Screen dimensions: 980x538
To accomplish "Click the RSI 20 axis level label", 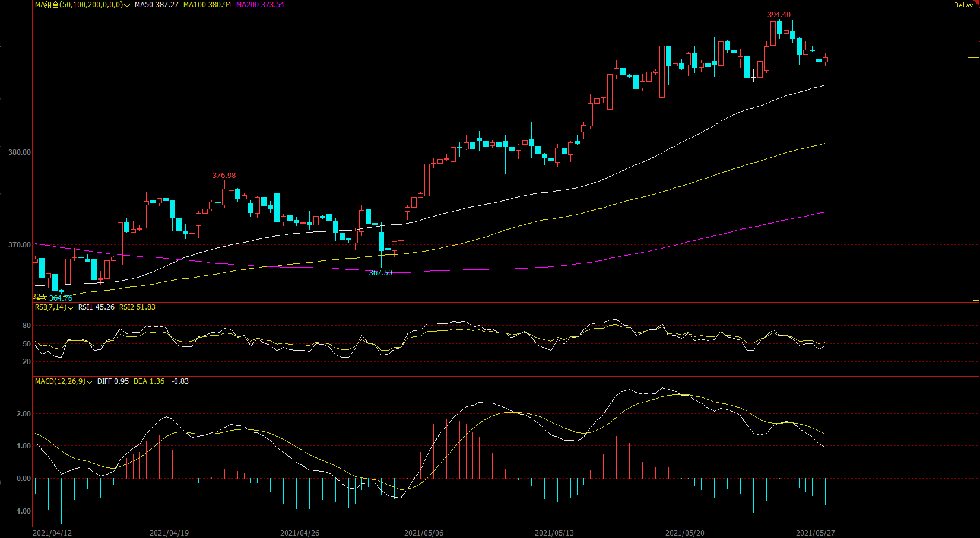I will click(x=27, y=362).
